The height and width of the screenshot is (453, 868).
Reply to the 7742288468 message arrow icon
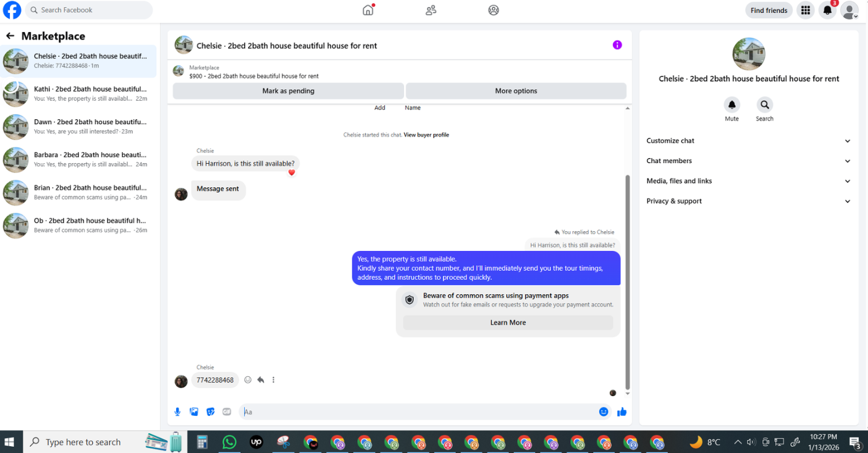coord(261,380)
